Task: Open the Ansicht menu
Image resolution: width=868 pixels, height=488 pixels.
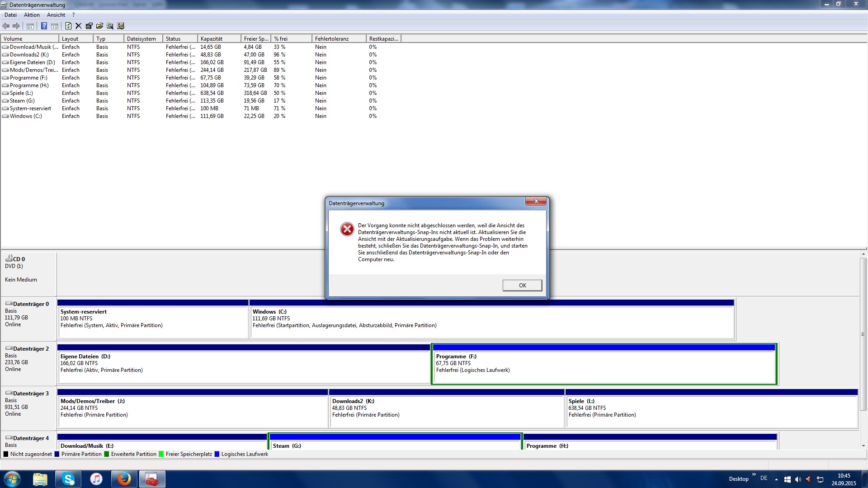Action: 56,15
